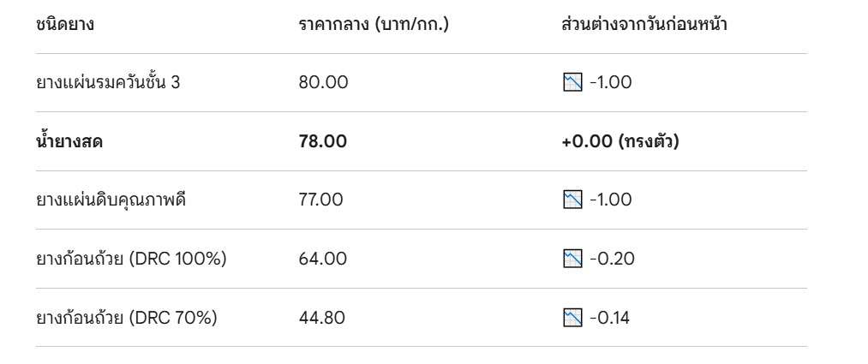Click the -0.14 change value

click(x=610, y=319)
